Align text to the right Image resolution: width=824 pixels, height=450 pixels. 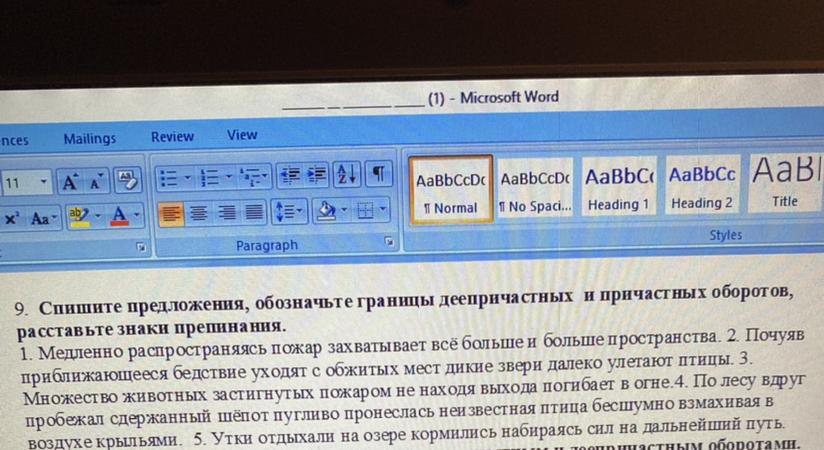(226, 213)
